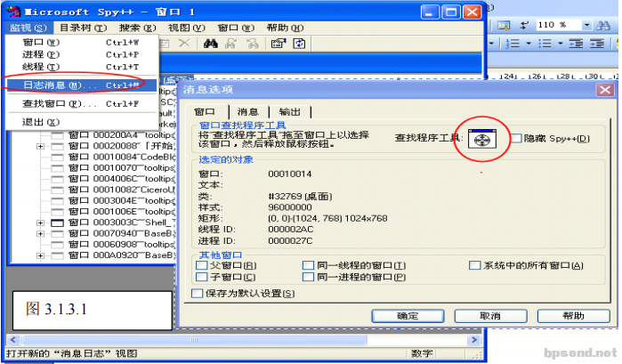Switch to the 输出 tab
Image resolution: width=622 pixels, height=364 pixels.
(290, 112)
